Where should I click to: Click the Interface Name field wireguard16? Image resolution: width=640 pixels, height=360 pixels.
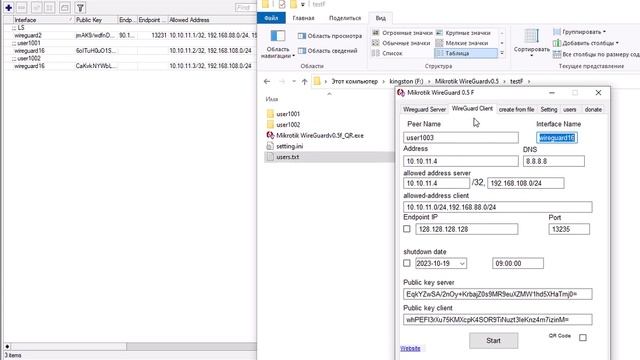[x=557, y=138]
